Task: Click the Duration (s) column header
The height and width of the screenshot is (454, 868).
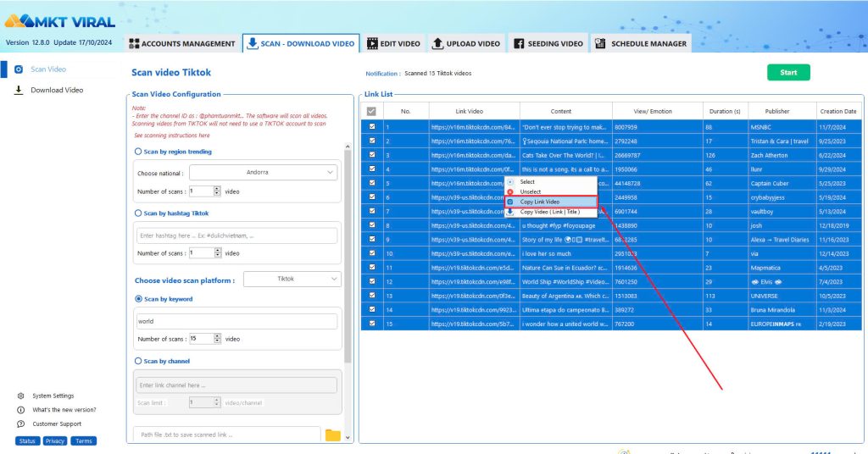Action: pos(726,111)
